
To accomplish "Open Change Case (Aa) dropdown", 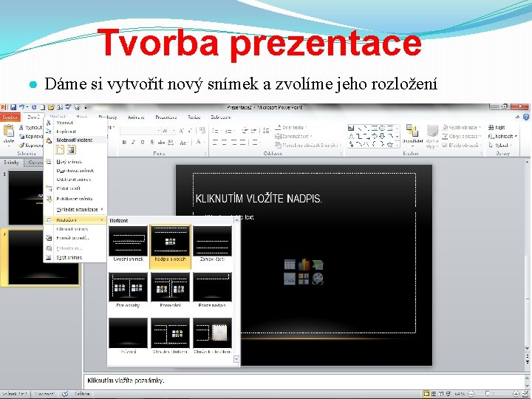I will click(183, 143).
